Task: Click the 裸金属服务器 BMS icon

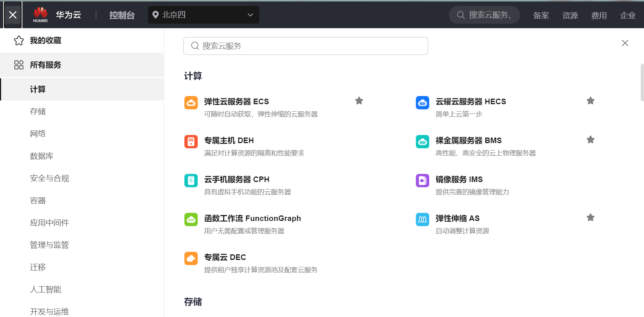Action: coord(423,142)
